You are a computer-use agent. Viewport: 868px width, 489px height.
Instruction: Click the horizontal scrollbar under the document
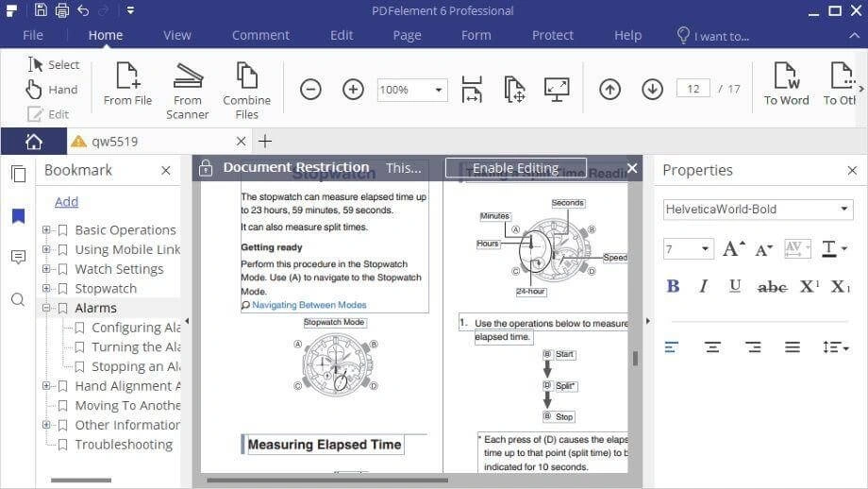click(327, 481)
